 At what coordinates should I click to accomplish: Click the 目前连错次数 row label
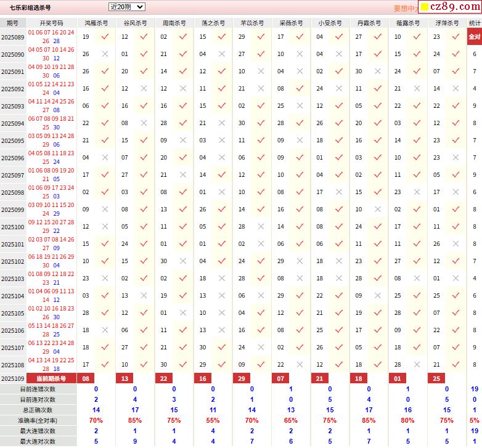coord(38,389)
